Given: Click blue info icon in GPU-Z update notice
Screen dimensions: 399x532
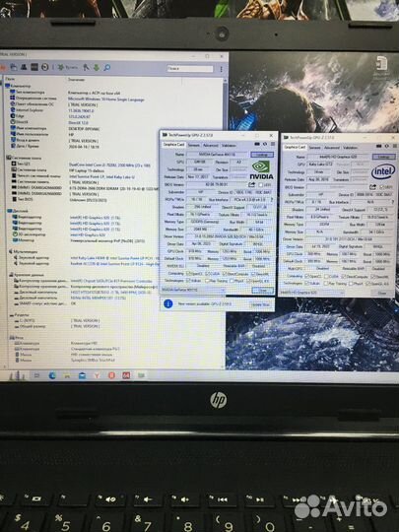Looking at the screenshot, I should (x=168, y=303).
